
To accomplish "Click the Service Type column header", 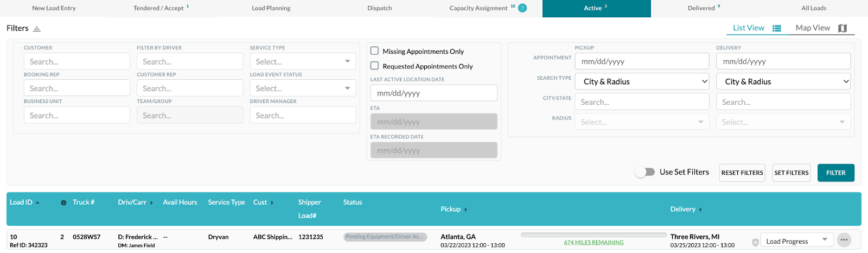I will pyautogui.click(x=226, y=203).
